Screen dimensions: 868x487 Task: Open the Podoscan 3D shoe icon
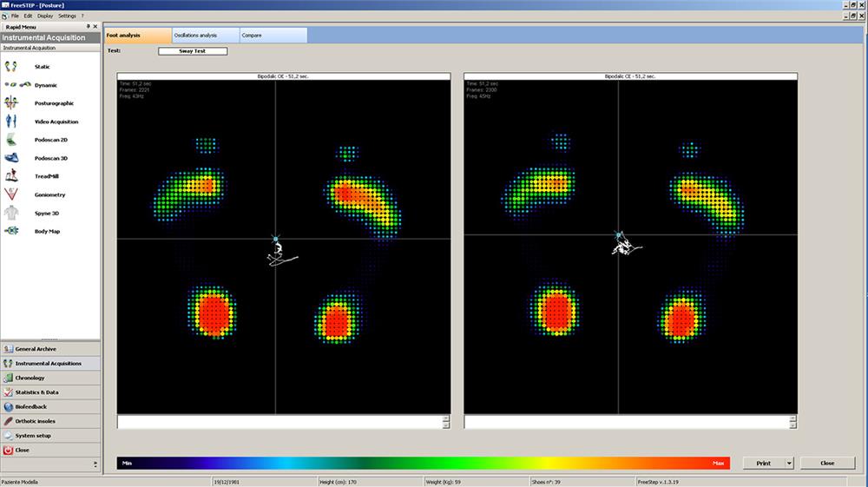(x=12, y=158)
